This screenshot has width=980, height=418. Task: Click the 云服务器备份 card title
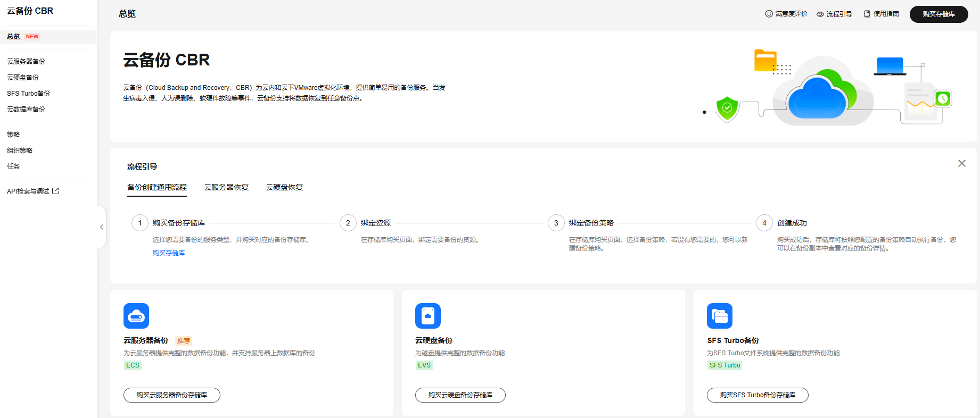click(146, 340)
